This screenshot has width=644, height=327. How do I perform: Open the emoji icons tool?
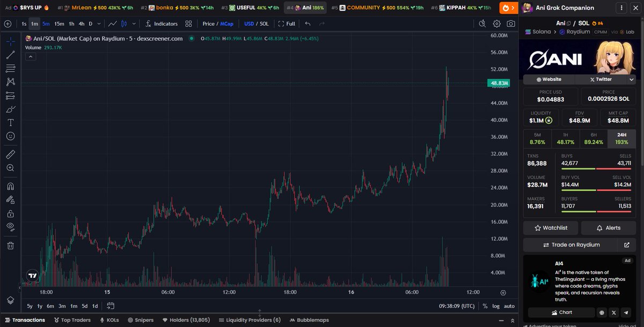pos(10,136)
